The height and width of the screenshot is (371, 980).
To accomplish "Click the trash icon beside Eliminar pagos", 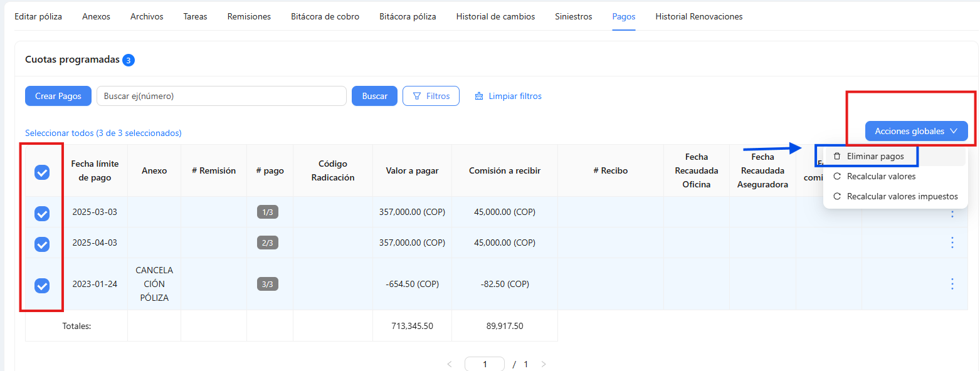I will [x=837, y=156].
